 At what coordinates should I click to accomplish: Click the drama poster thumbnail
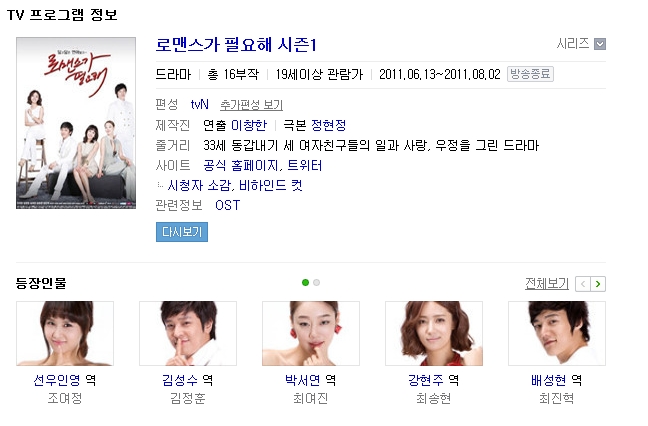[76, 123]
